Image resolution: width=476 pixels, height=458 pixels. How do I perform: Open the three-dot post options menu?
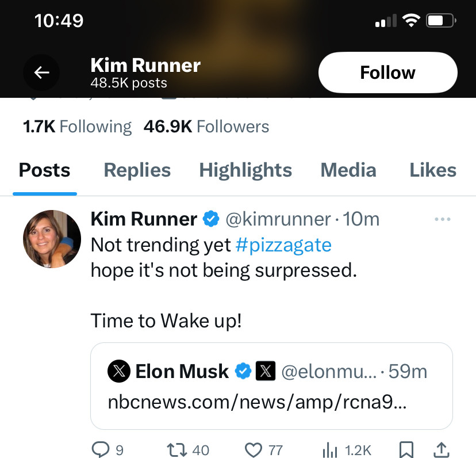[x=442, y=220]
